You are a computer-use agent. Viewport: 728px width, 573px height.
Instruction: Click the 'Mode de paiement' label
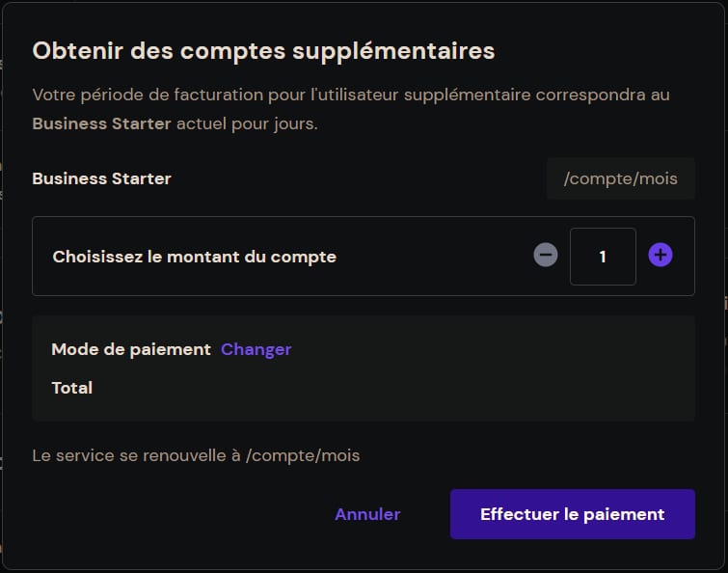tap(131, 349)
